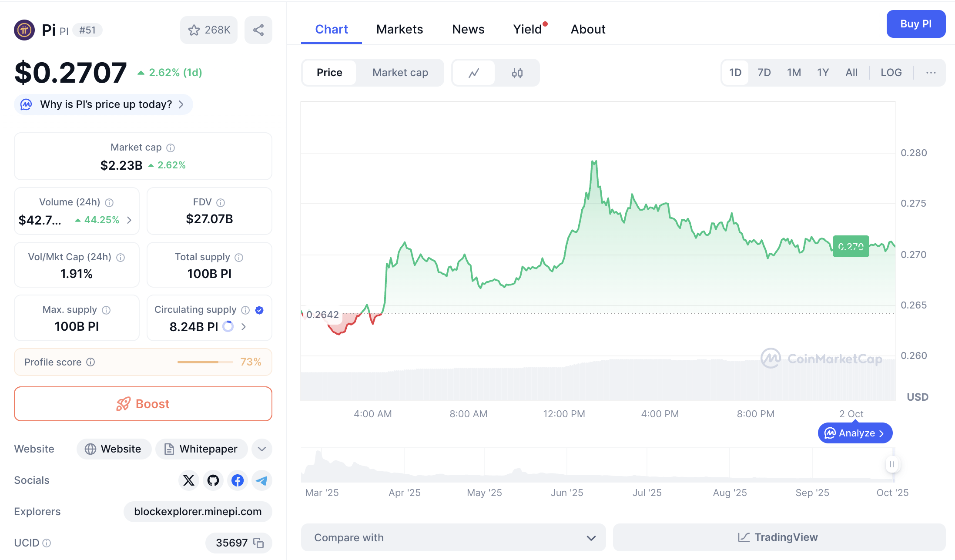Open Pi's GitHub social icon
This screenshot has width=955, height=560.
(213, 480)
